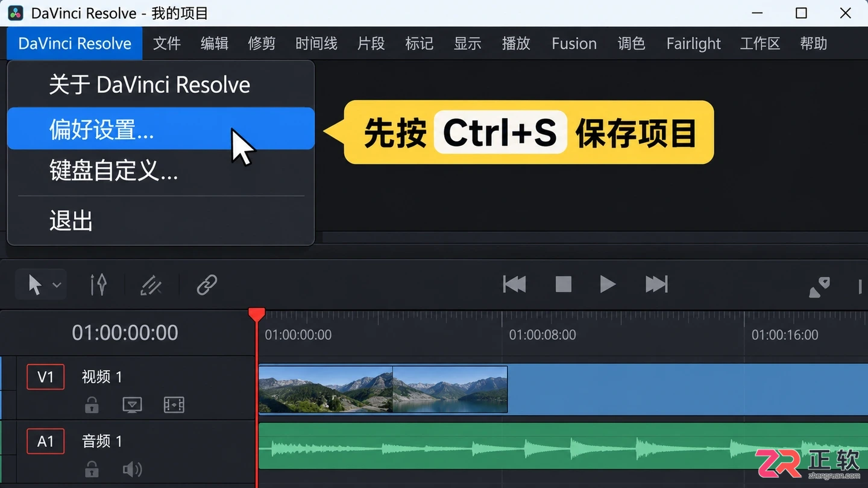The width and height of the screenshot is (868, 488).
Task: Open the 修剪 menu
Action: click(262, 43)
